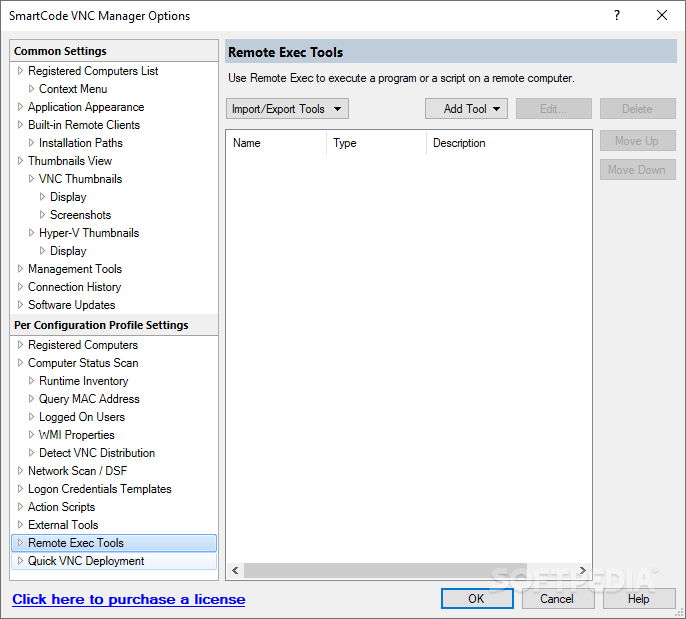Expand the Registered Computers List arrow
This screenshot has width=686, height=619.
pos(20,70)
